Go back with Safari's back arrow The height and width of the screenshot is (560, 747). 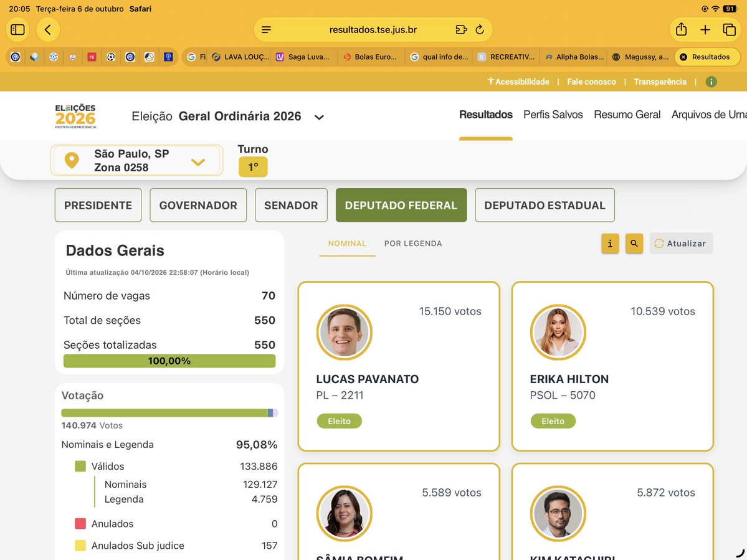pos(47,29)
